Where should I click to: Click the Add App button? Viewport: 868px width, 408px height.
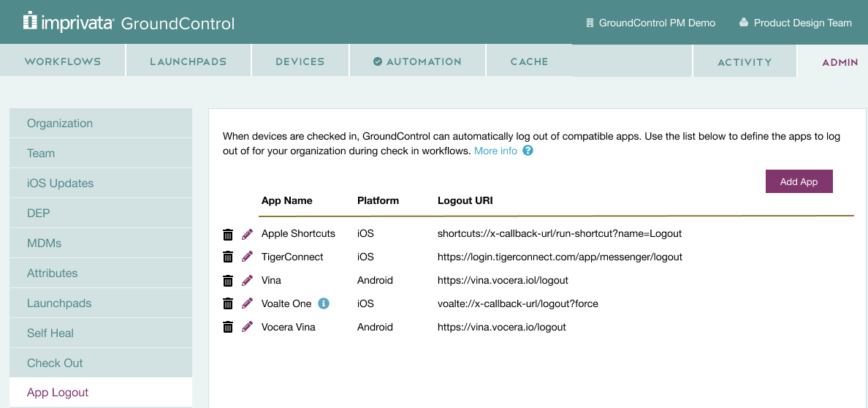[x=799, y=181]
